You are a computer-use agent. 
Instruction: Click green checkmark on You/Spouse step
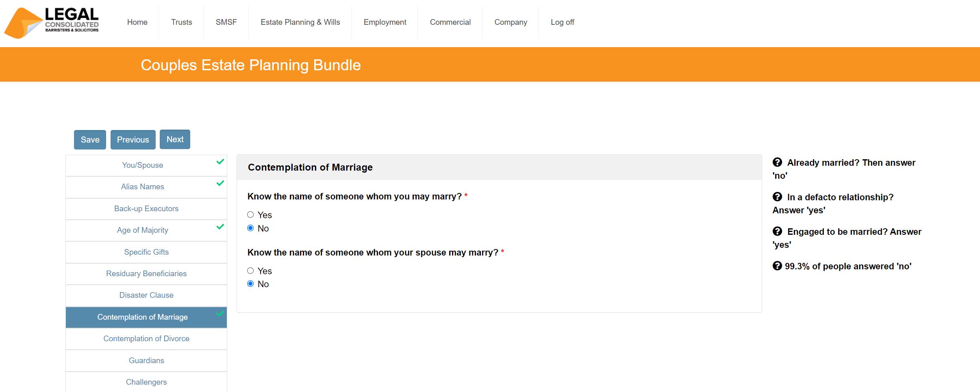tap(220, 162)
